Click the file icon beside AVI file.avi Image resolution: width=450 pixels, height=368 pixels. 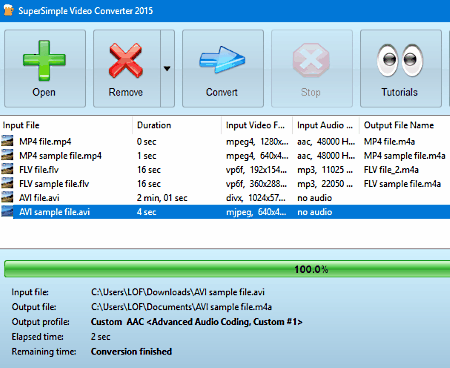[7, 197]
